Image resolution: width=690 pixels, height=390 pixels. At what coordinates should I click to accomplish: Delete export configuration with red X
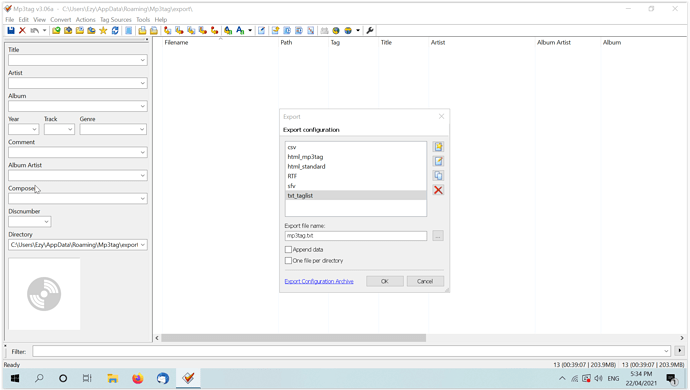point(438,190)
